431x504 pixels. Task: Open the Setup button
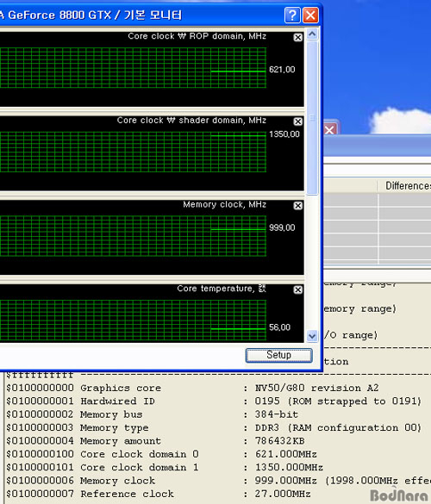pyautogui.click(x=279, y=356)
